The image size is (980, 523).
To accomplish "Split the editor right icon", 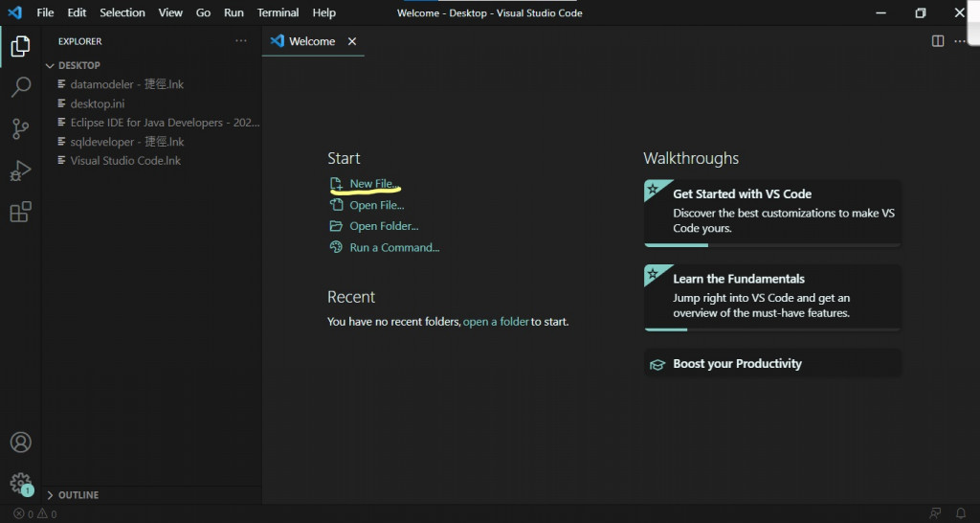I will click(938, 41).
